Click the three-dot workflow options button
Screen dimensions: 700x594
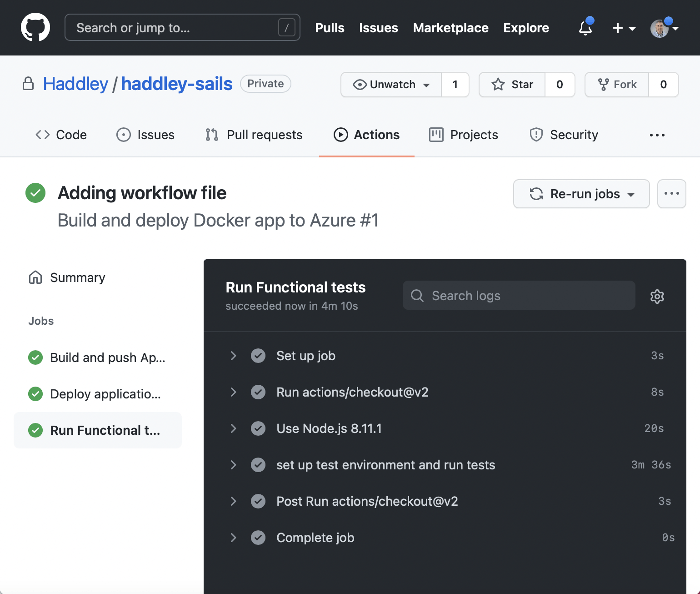671,194
